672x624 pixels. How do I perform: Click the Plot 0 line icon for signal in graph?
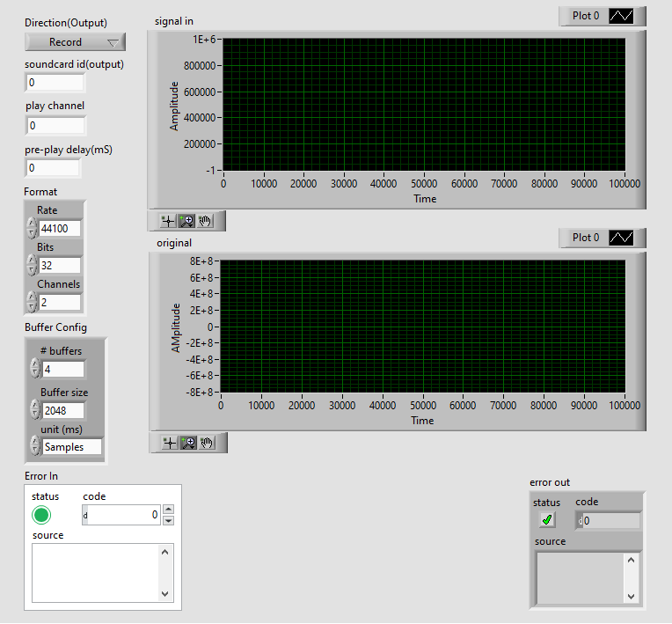pyautogui.click(x=622, y=16)
